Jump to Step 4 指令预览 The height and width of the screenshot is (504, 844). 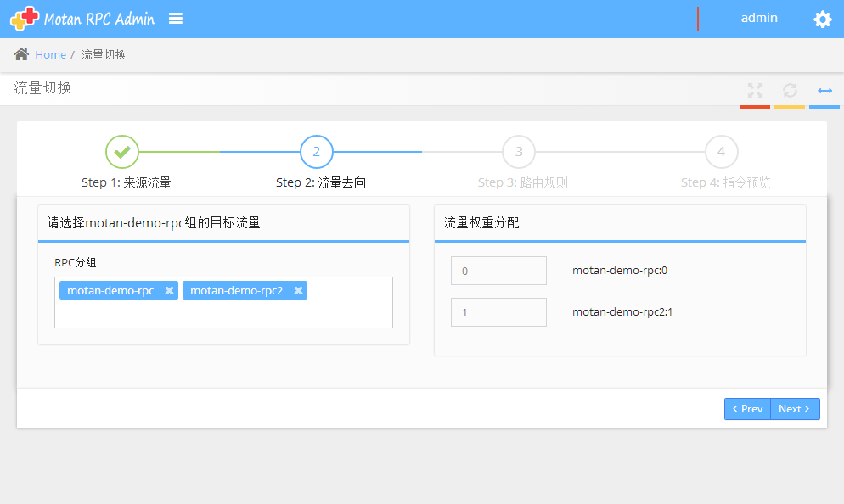point(721,152)
